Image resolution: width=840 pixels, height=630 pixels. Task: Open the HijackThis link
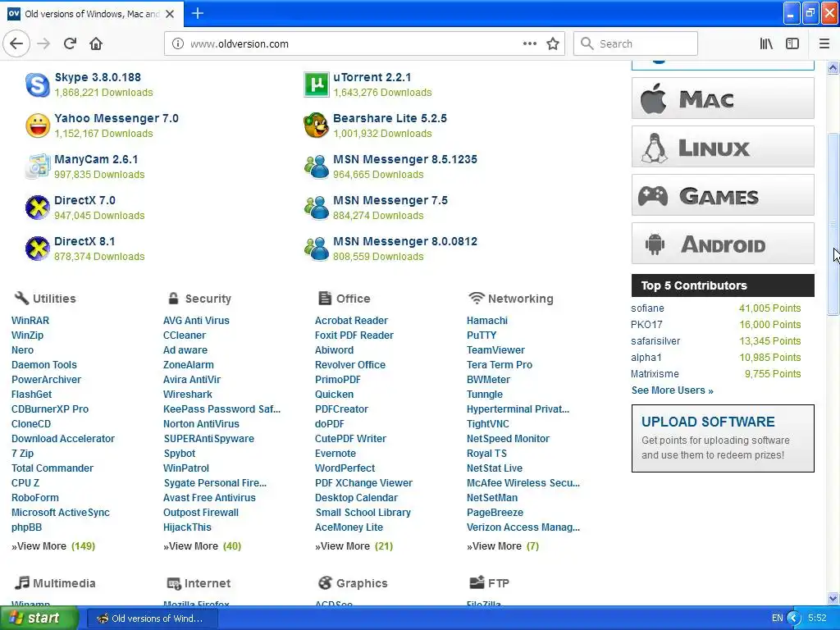click(x=187, y=527)
